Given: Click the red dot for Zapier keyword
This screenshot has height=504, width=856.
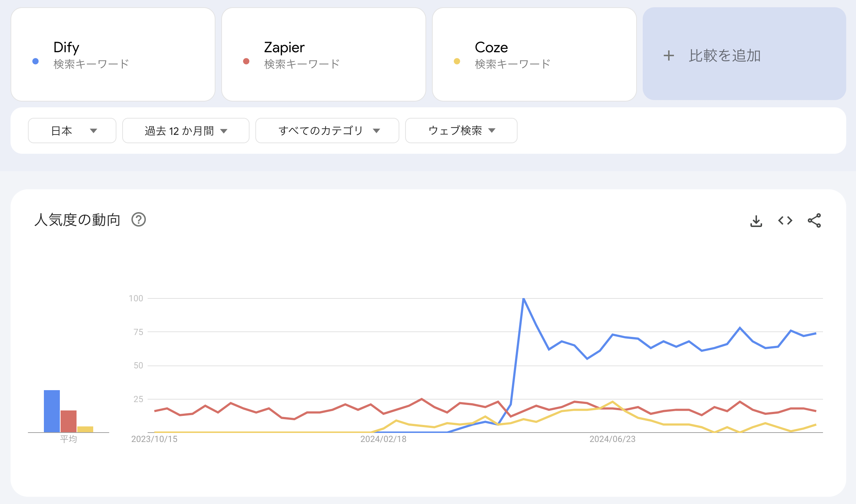Looking at the screenshot, I should pos(247,61).
